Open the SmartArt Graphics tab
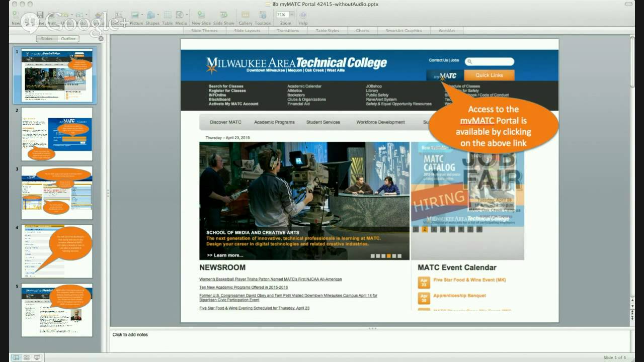The height and width of the screenshot is (362, 644). (x=404, y=31)
